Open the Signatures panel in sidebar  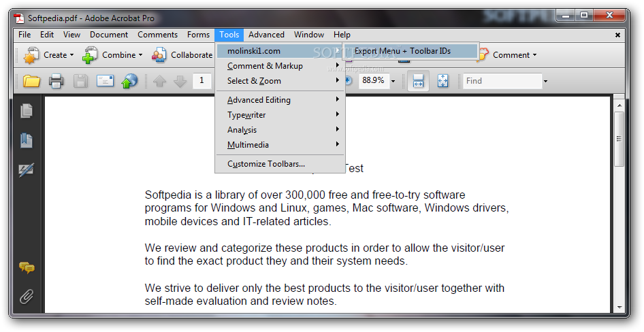27,170
